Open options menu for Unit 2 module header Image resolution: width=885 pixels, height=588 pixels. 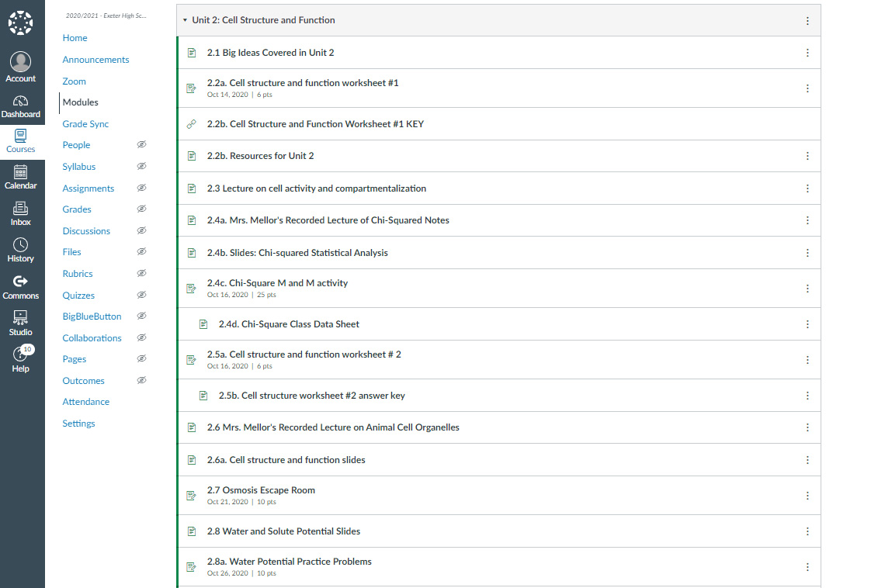coord(807,20)
